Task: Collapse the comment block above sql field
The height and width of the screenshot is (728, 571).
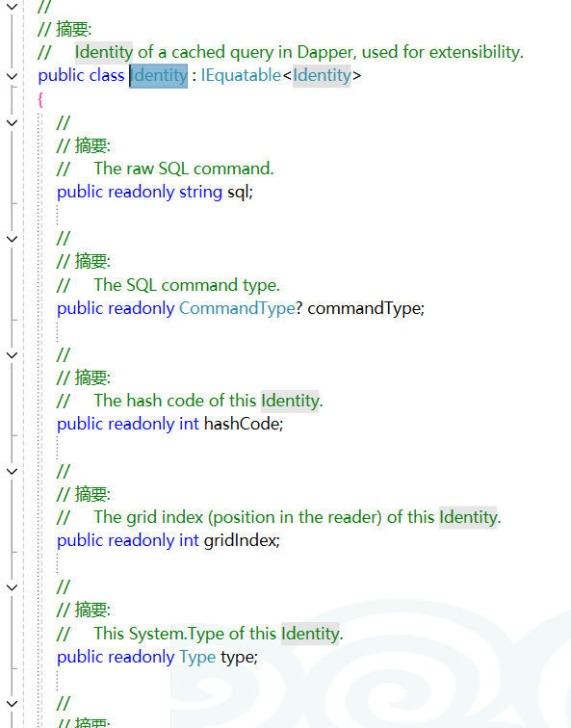Action: coord(13,122)
